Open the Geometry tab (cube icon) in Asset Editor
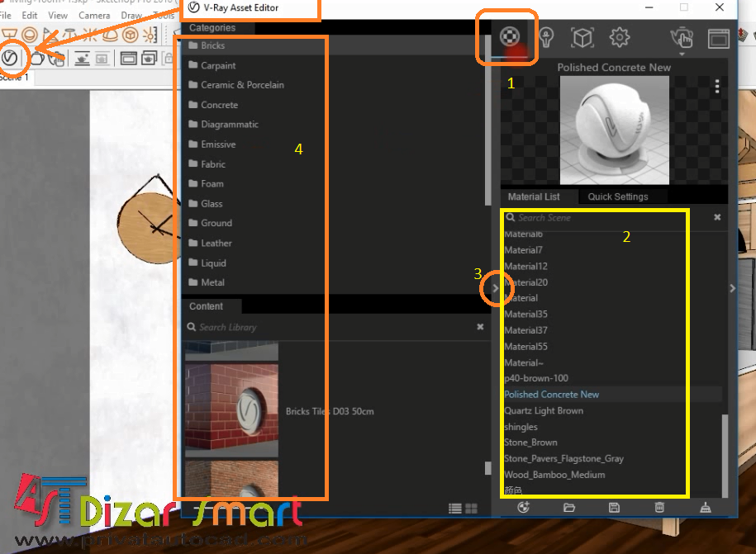 tap(582, 37)
